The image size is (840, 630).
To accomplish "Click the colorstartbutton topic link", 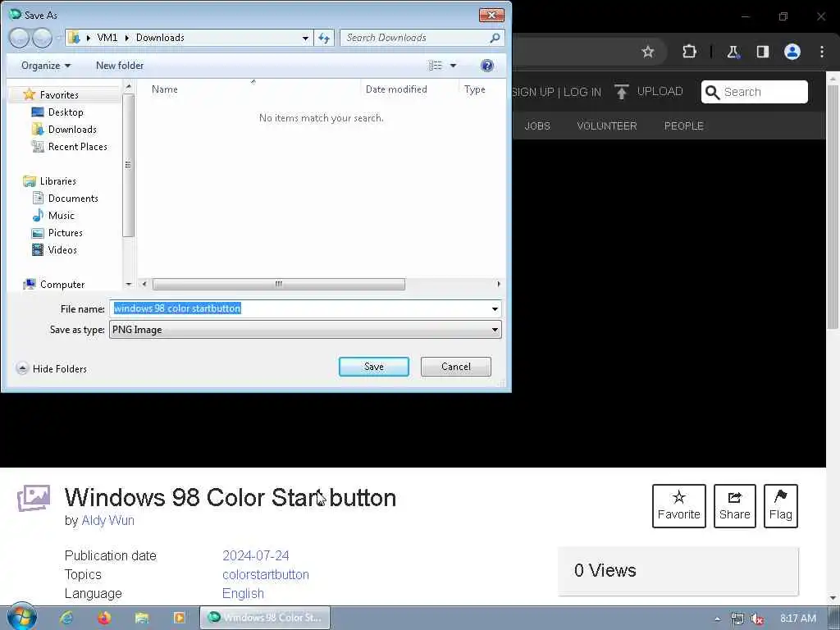I will (265, 574).
